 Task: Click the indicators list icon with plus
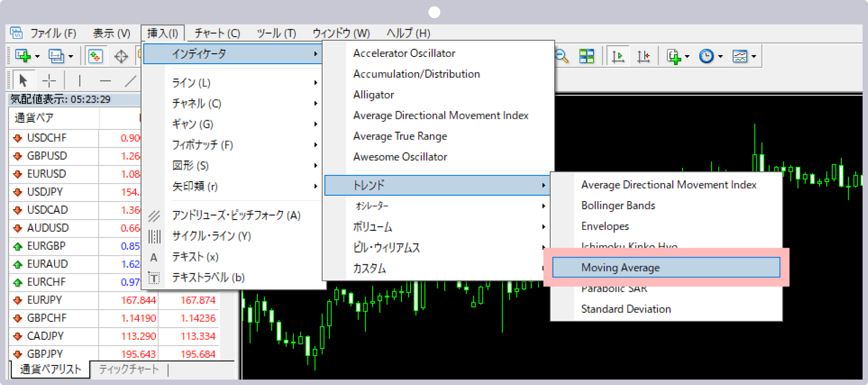(x=674, y=56)
